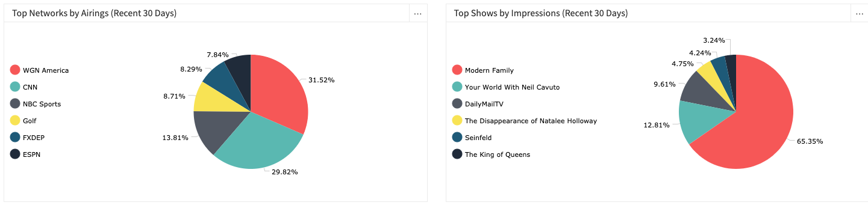The height and width of the screenshot is (223, 868).
Task: Click Top Networks by Airings panel title
Action: (95, 13)
